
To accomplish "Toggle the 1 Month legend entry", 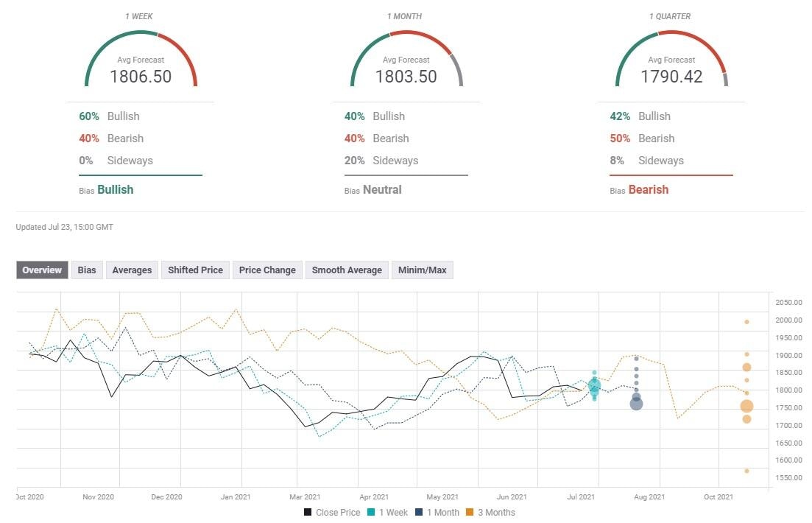I will pos(438,512).
